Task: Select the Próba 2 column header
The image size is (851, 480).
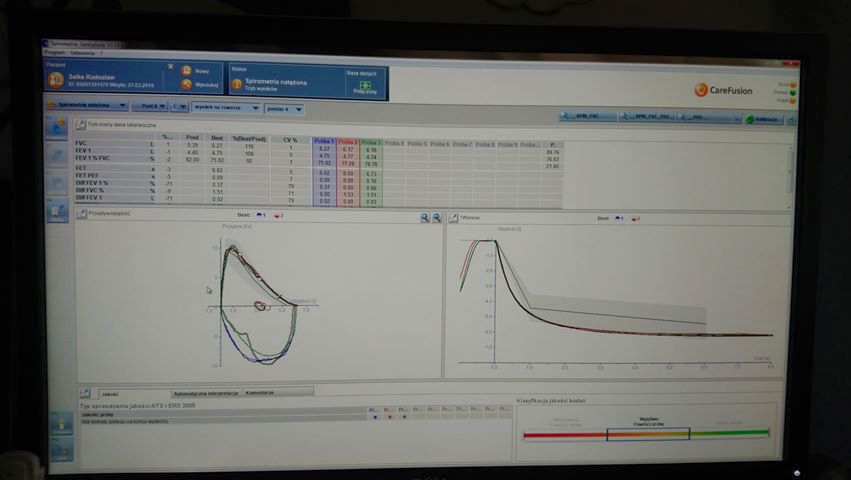Action: pos(347,143)
